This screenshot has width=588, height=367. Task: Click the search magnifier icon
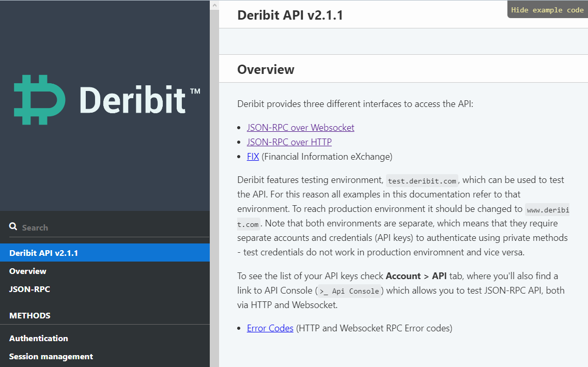[x=13, y=227]
